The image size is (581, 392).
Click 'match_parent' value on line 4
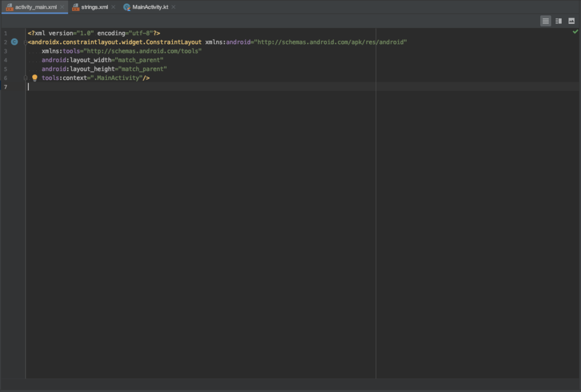click(x=139, y=60)
